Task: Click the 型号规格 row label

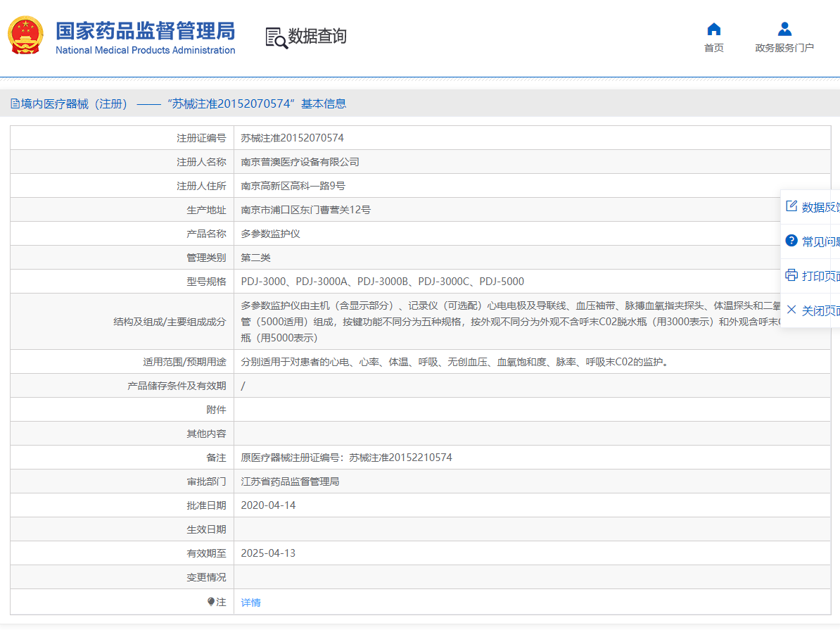Action: point(206,282)
